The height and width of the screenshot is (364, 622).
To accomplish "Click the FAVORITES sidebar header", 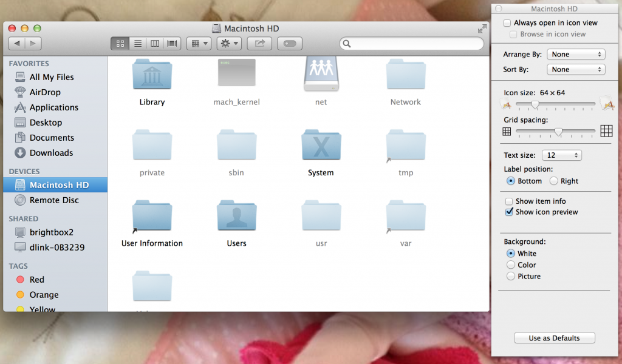I will click(x=29, y=63).
